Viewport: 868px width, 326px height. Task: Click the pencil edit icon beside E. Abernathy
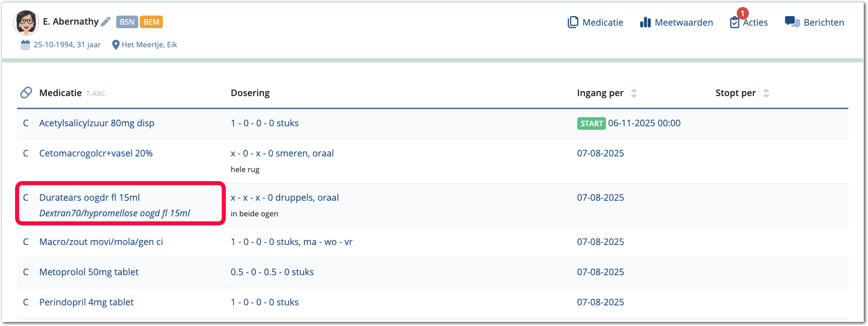click(106, 22)
